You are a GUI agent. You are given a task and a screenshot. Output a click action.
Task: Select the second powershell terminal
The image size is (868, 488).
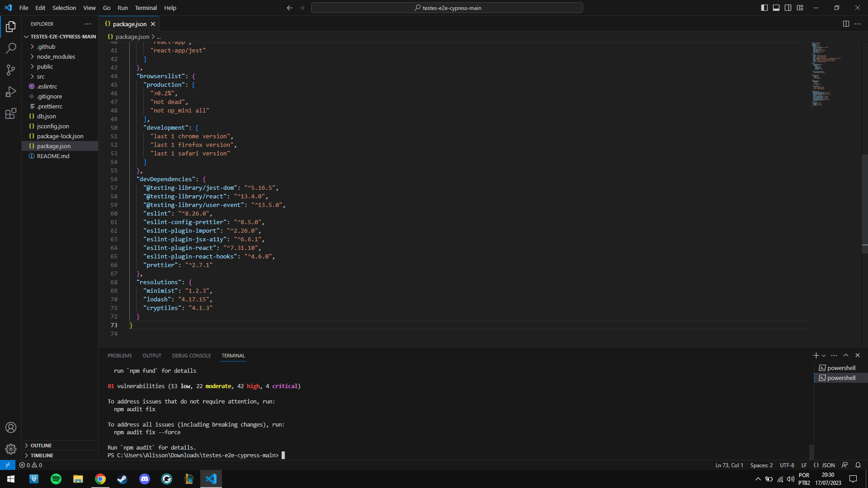point(841,378)
